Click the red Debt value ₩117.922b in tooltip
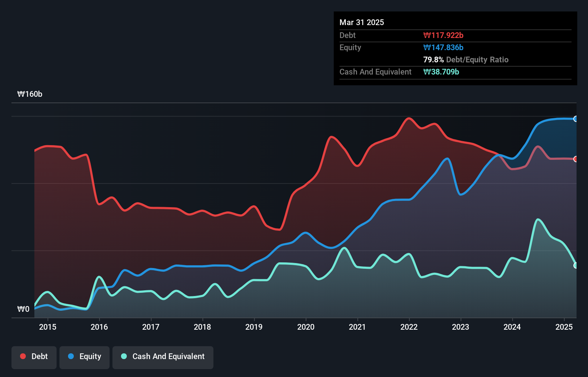588x377 pixels. tap(444, 35)
